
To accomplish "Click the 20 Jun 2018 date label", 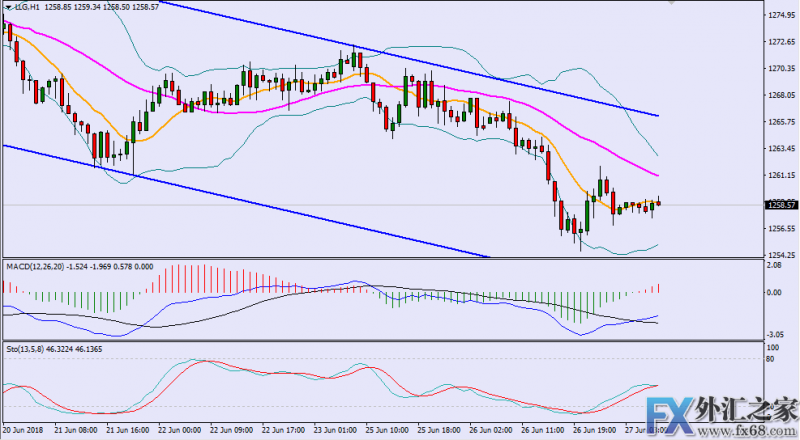I will (24, 428).
